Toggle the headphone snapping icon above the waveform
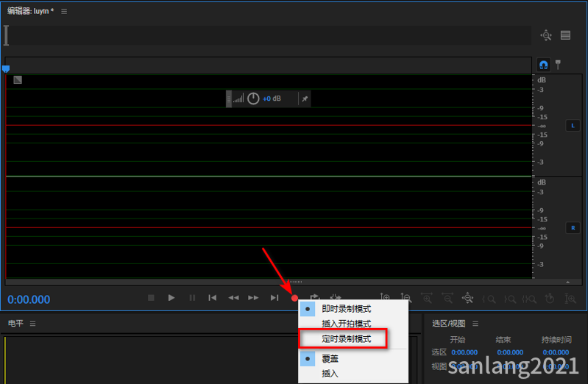 [543, 65]
